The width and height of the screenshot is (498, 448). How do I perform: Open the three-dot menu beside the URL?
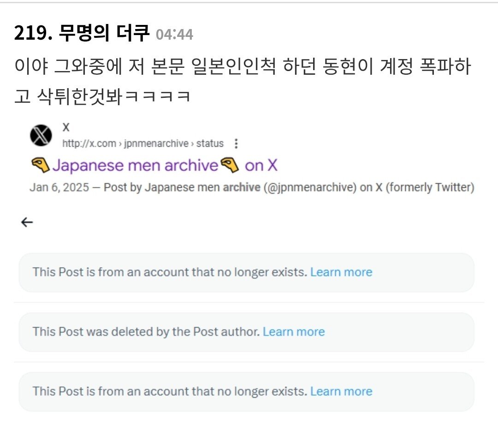pyautogui.click(x=236, y=144)
